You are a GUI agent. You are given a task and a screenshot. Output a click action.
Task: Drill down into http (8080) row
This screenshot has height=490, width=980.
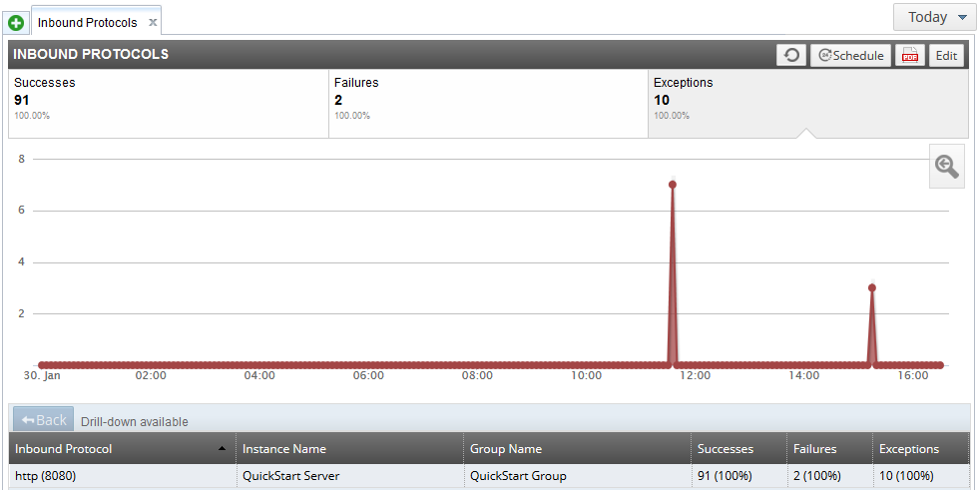pos(489,476)
